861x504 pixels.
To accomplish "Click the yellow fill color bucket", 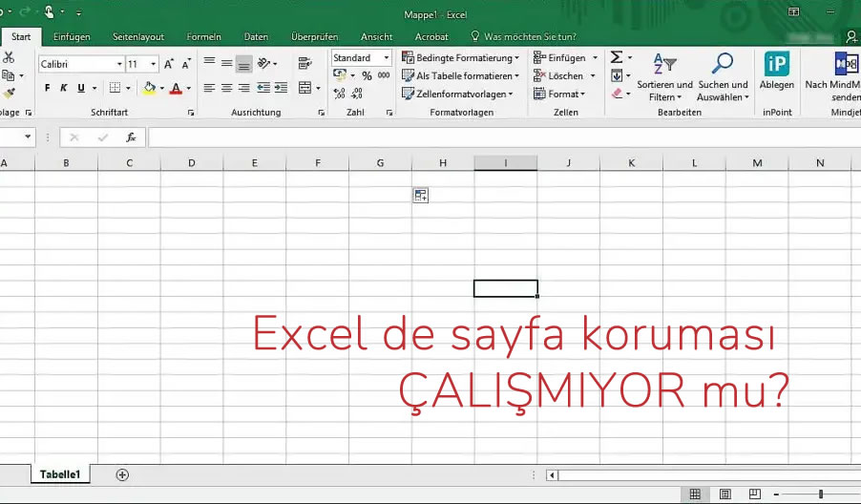I will pos(148,89).
